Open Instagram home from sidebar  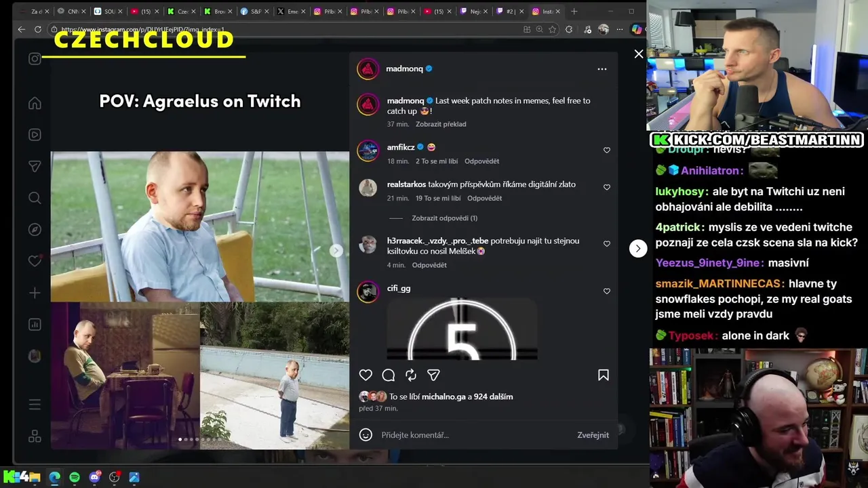click(x=35, y=103)
